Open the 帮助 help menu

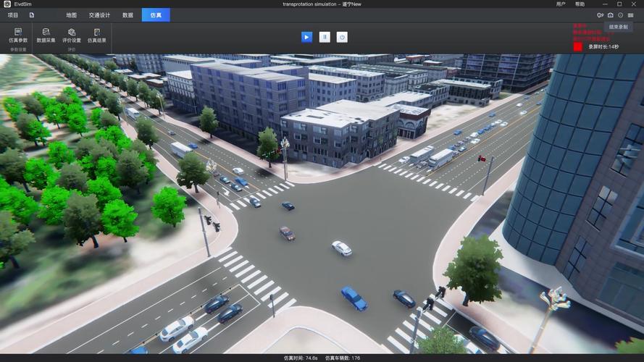tap(580, 4)
